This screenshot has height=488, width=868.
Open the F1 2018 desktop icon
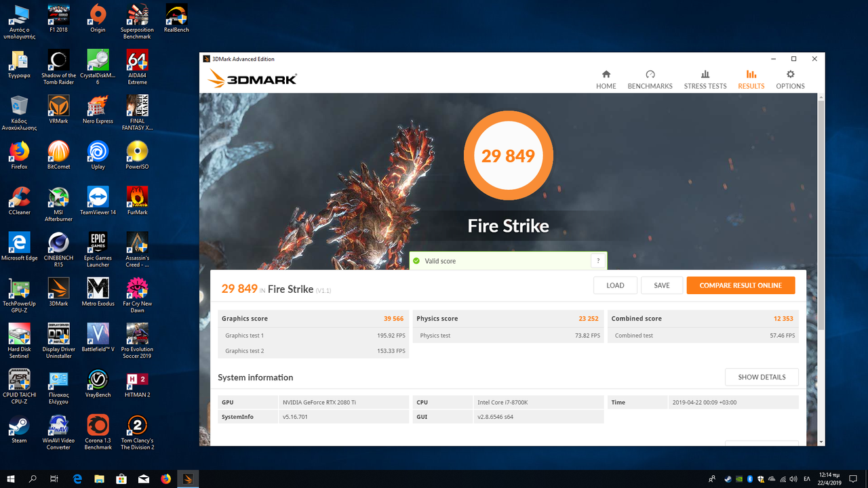58,18
